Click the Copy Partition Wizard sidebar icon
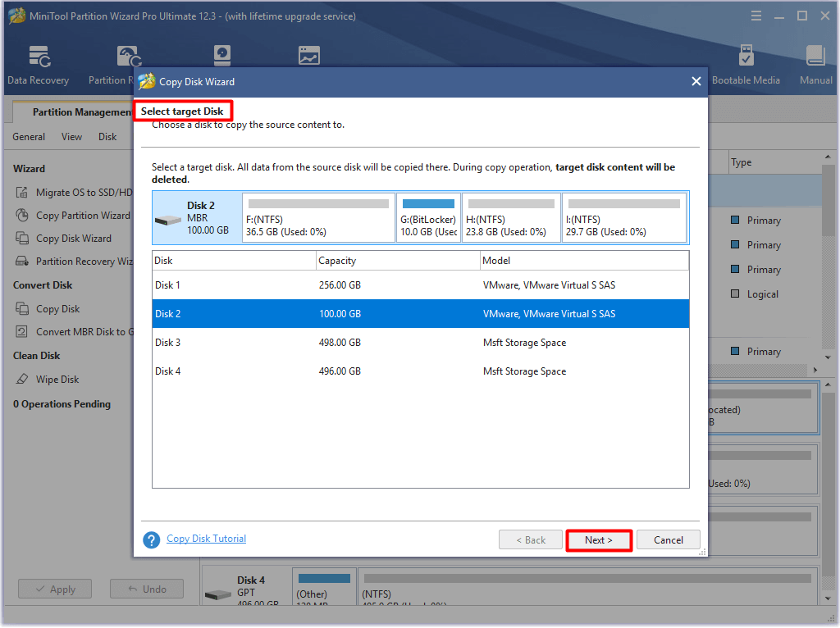 click(x=22, y=216)
